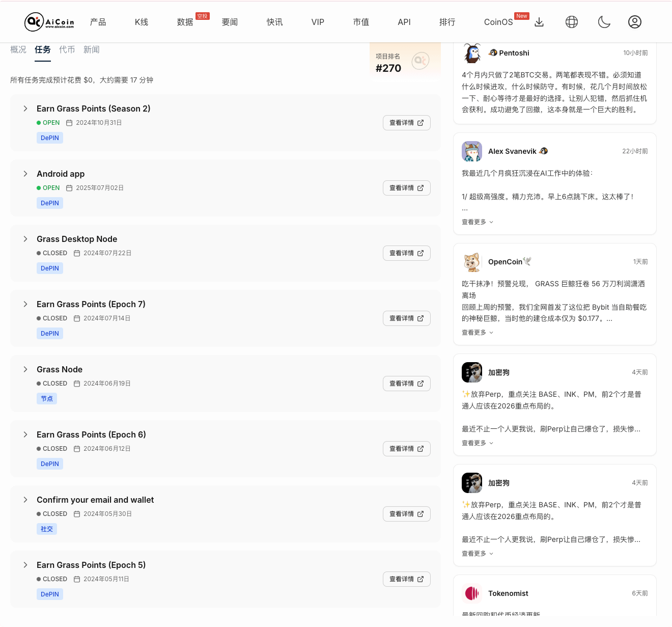This screenshot has height=627, width=672.
Task: Click the AiCoin logo
Action: [x=49, y=21]
